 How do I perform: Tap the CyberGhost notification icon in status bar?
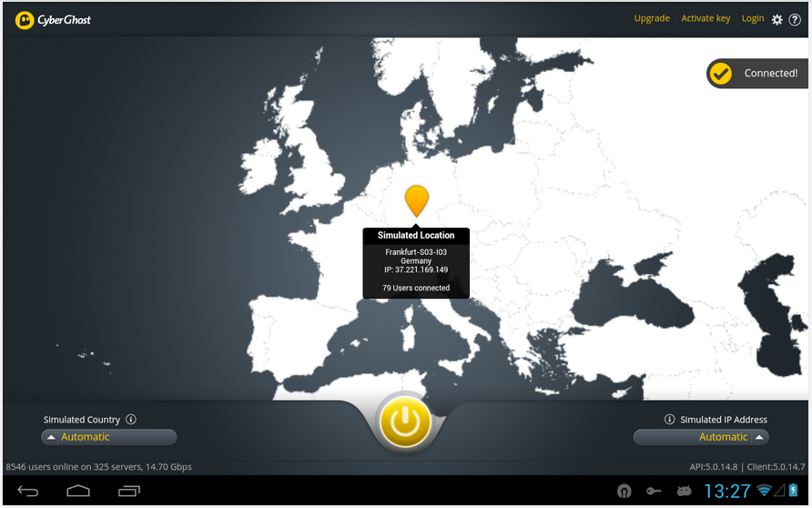624,491
